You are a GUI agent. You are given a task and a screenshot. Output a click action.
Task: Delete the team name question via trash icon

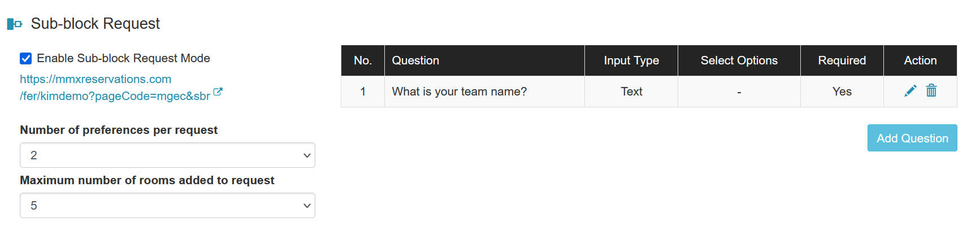click(x=931, y=90)
